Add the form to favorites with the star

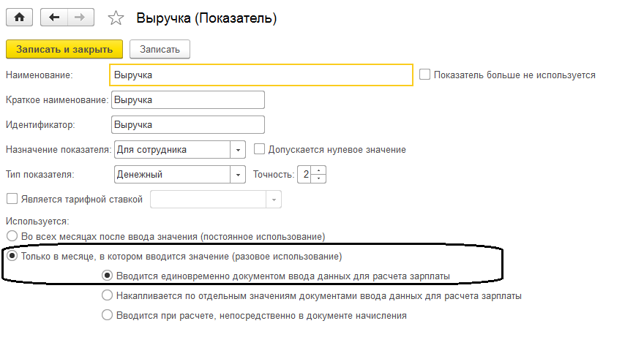(116, 18)
